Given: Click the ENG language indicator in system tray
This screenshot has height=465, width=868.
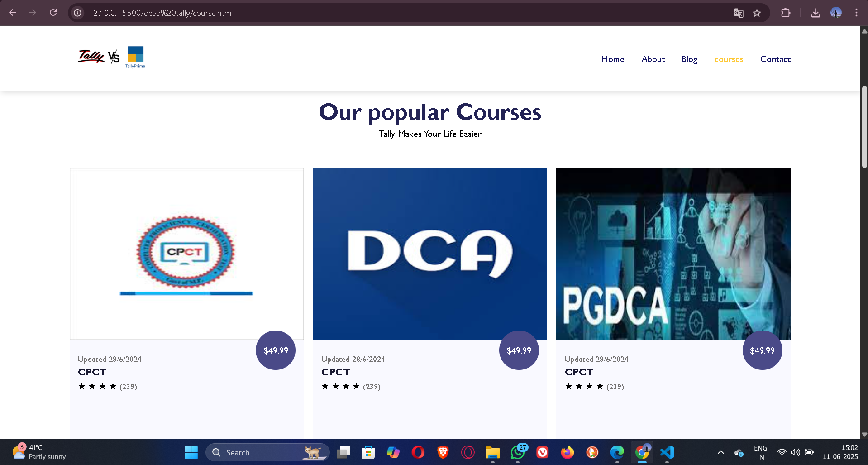Looking at the screenshot, I should point(760,452).
